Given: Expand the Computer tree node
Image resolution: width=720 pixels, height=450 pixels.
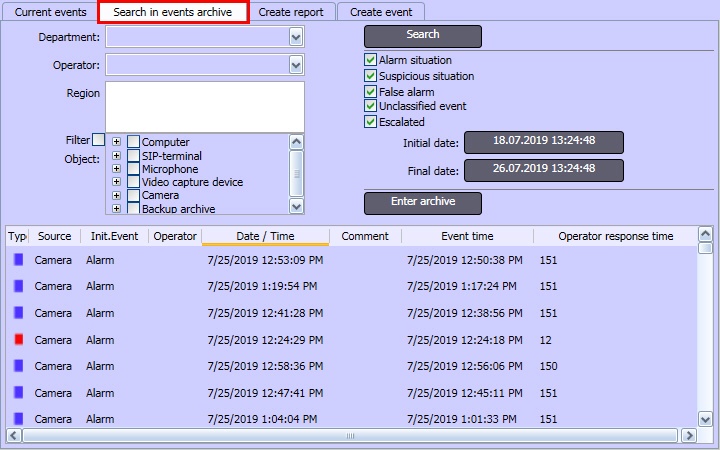Looking at the screenshot, I should click(x=117, y=141).
